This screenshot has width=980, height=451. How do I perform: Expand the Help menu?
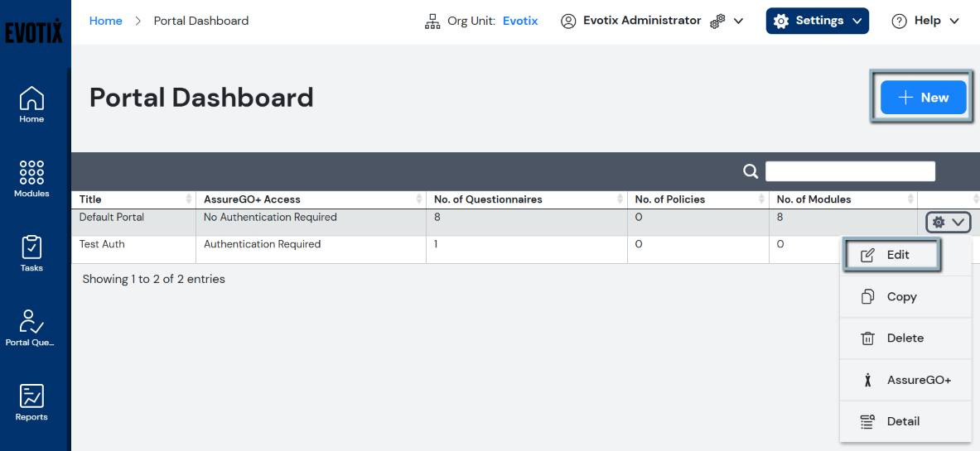(925, 22)
